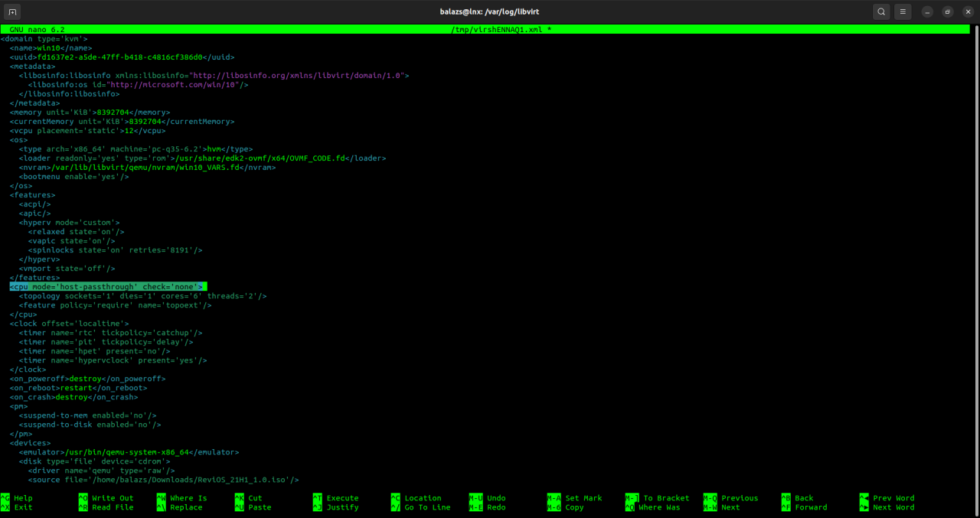The width and height of the screenshot is (980, 518).
Task: Open the terminal search tool
Action: [x=881, y=11]
